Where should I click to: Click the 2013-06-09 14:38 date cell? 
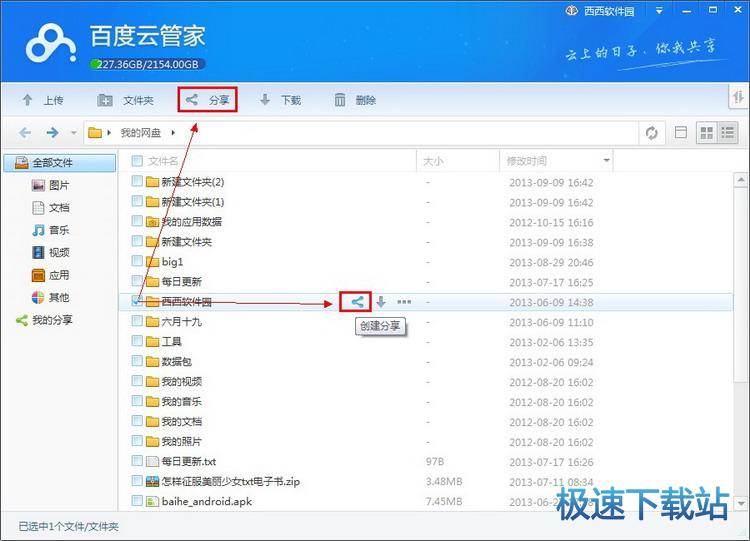pos(551,302)
